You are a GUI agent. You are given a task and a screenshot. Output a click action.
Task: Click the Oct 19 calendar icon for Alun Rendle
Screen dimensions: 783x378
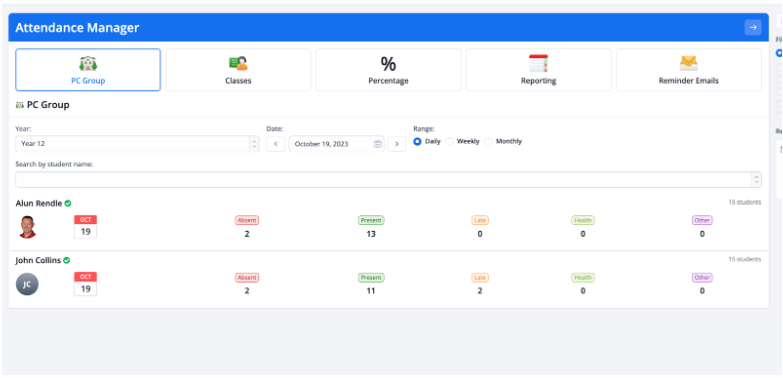coord(85,227)
